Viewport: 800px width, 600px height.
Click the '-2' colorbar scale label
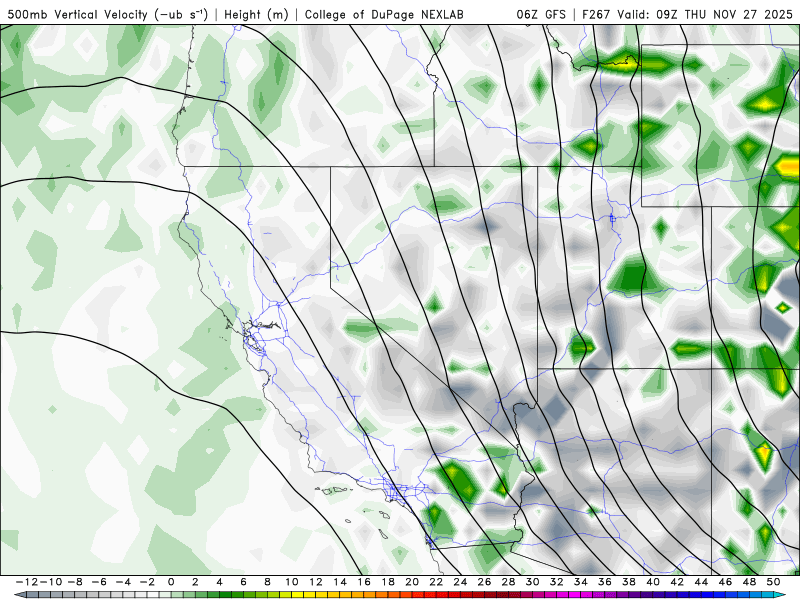click(146, 582)
